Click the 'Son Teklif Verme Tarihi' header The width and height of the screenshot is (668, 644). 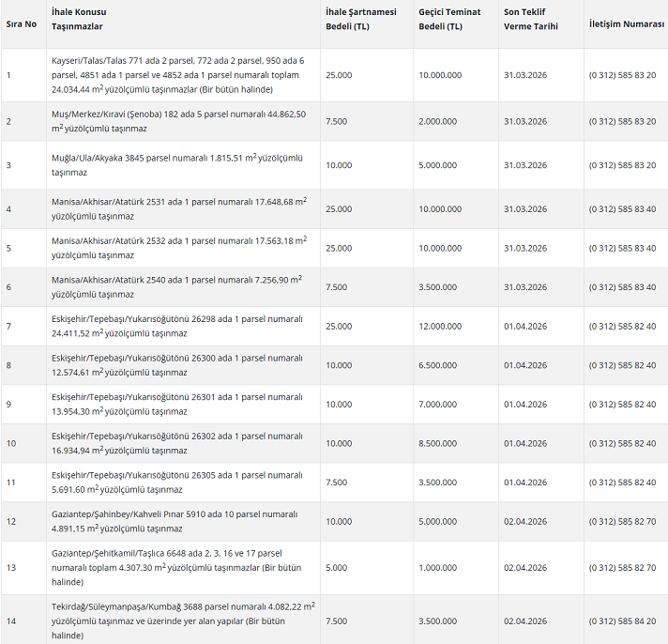pos(531,20)
